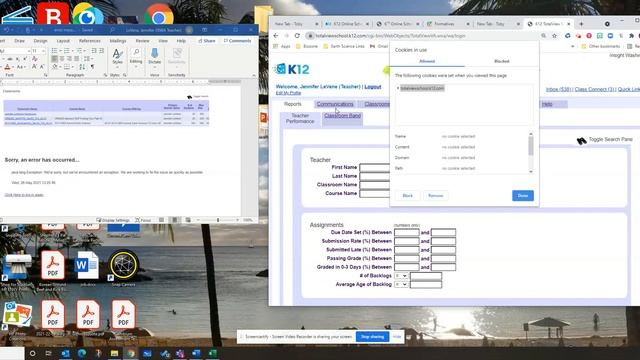The width and height of the screenshot is (640, 360).
Task: Collapse the Word ribbon
Action: pyautogui.click(x=253, y=76)
